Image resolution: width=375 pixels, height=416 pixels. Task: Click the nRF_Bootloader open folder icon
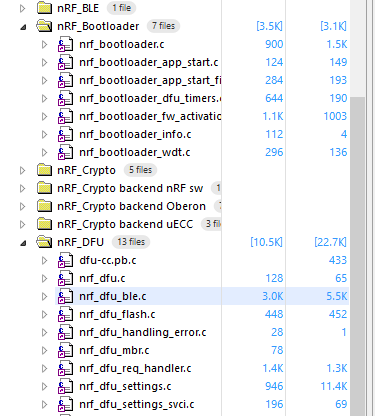click(44, 26)
